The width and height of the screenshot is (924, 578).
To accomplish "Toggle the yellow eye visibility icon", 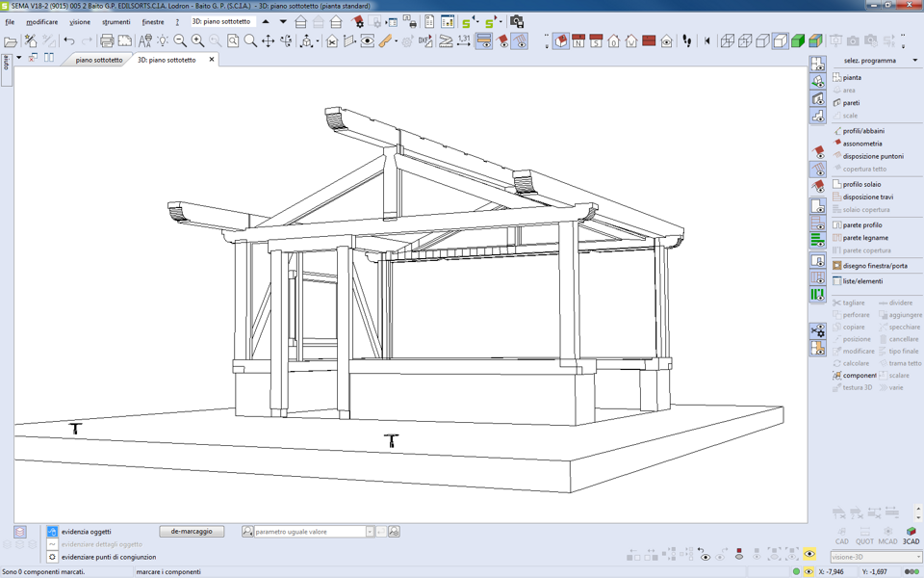I will pyautogui.click(x=809, y=555).
